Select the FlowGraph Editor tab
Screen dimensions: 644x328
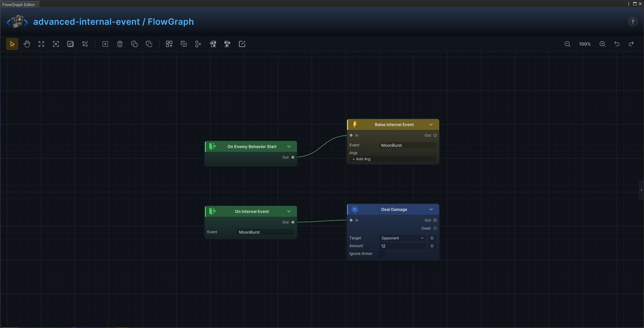coord(19,4)
